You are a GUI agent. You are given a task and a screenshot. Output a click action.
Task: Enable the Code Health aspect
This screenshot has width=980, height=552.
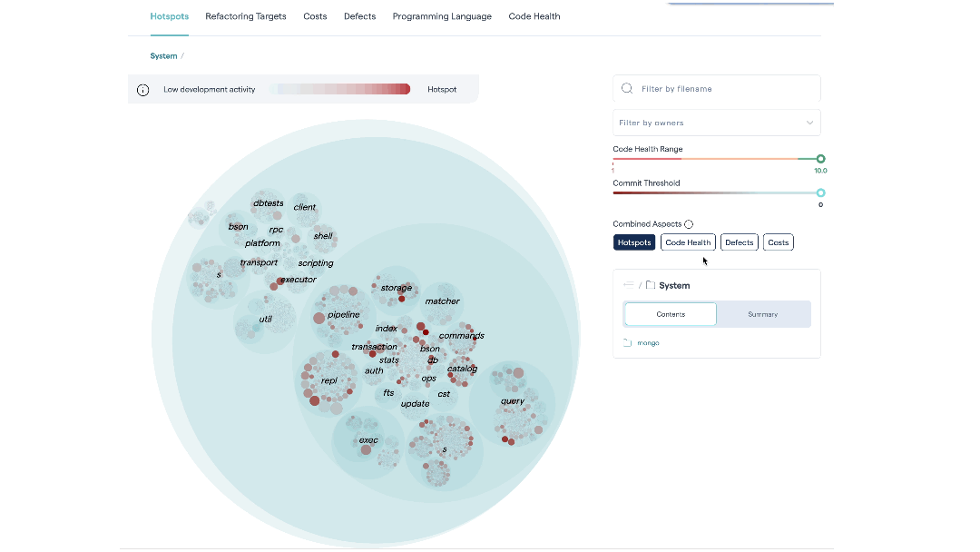tap(688, 241)
